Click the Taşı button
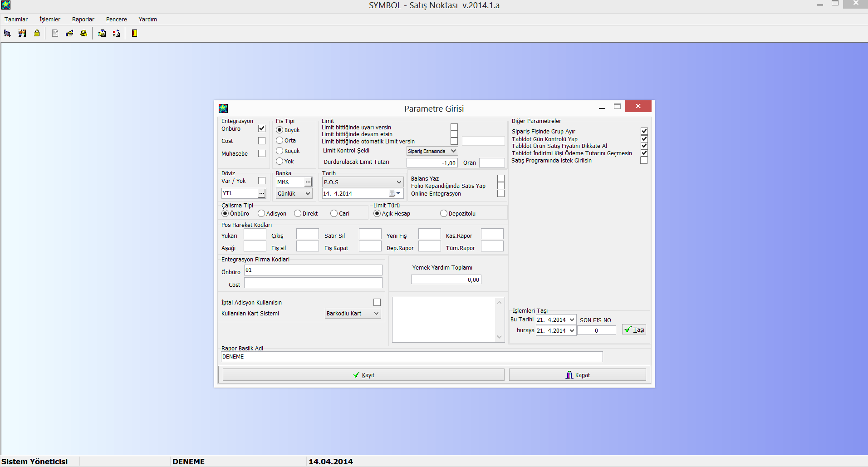Image resolution: width=868 pixels, height=467 pixels. click(x=634, y=330)
